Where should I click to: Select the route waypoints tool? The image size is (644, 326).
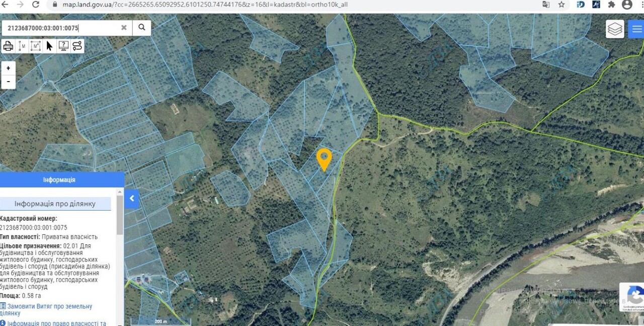77,46
